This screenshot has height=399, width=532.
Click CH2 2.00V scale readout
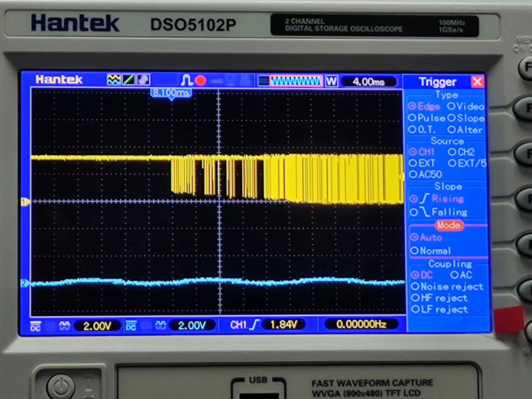(x=192, y=326)
